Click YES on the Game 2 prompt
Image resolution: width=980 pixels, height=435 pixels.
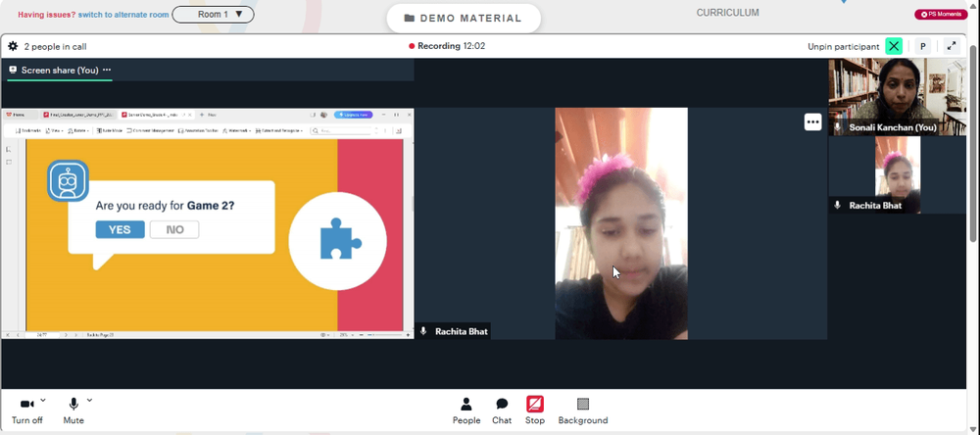click(120, 229)
